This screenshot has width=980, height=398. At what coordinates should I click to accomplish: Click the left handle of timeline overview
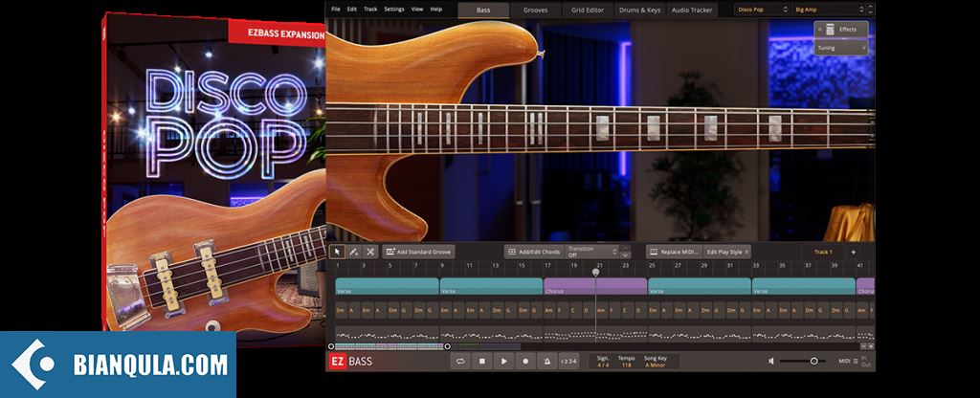pos(331,346)
